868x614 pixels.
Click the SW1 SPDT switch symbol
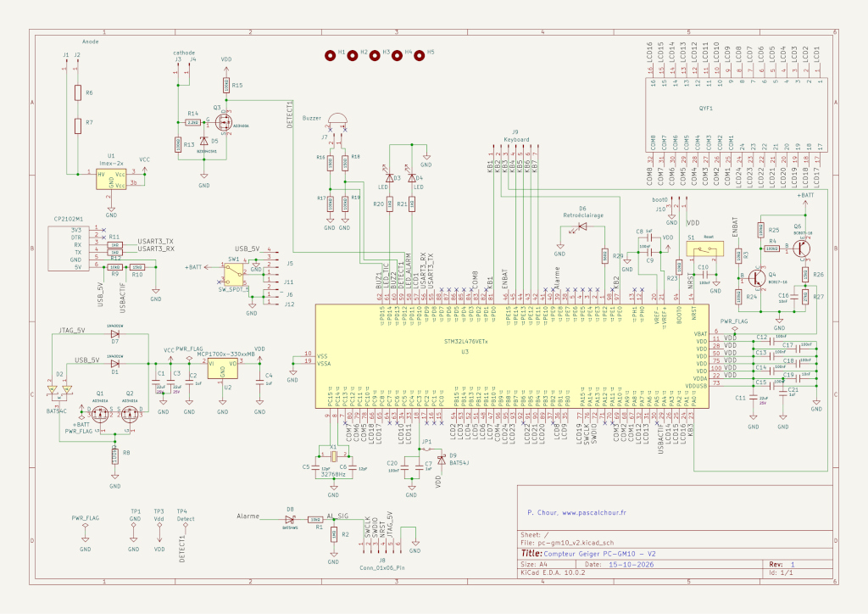[235, 274]
